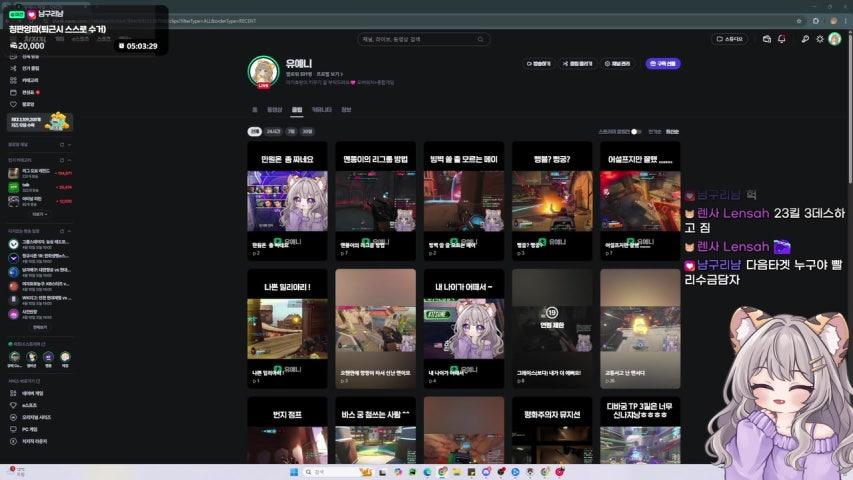This screenshot has height=480, width=853.
Task: Open the first schedule item with the green check avatar
Action: click(40, 244)
